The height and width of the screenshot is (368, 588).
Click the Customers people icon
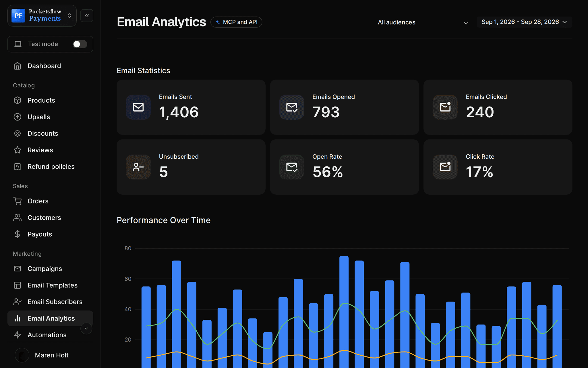[18, 218]
